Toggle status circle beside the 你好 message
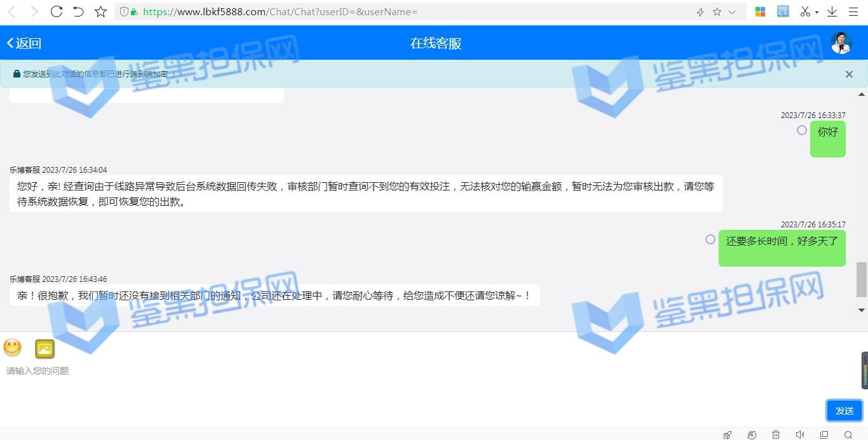Screen dimensions: 868x440 click(x=802, y=130)
